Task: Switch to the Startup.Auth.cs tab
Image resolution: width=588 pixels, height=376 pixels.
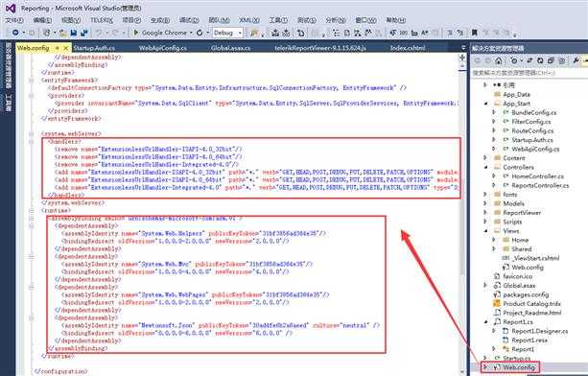Action: [94, 48]
